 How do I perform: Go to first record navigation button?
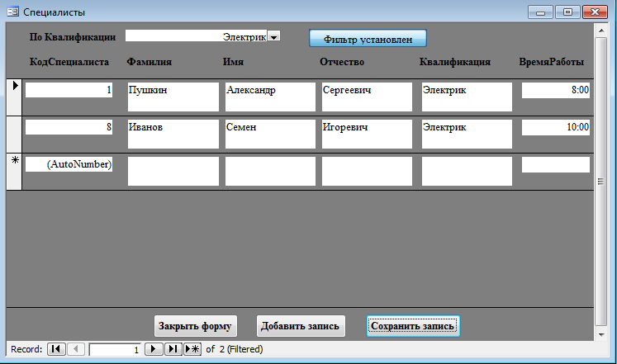coord(56,349)
